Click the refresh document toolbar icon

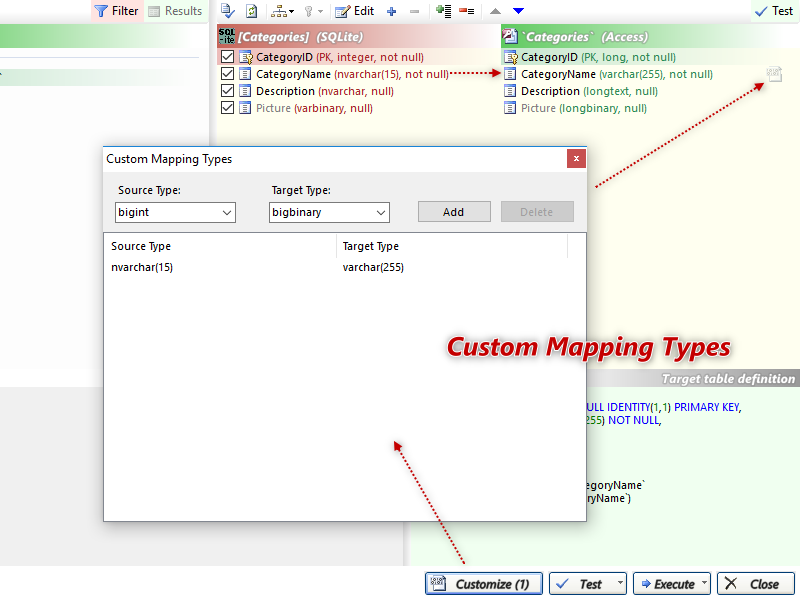[x=252, y=11]
